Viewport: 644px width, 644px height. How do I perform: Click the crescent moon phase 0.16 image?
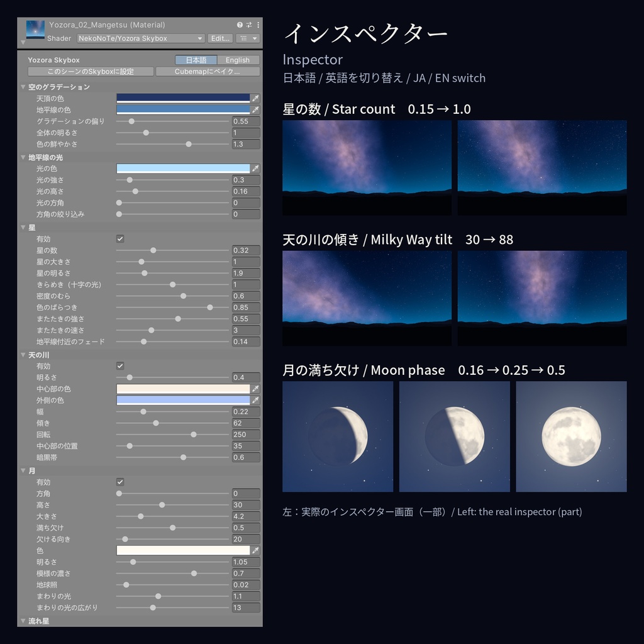point(338,436)
